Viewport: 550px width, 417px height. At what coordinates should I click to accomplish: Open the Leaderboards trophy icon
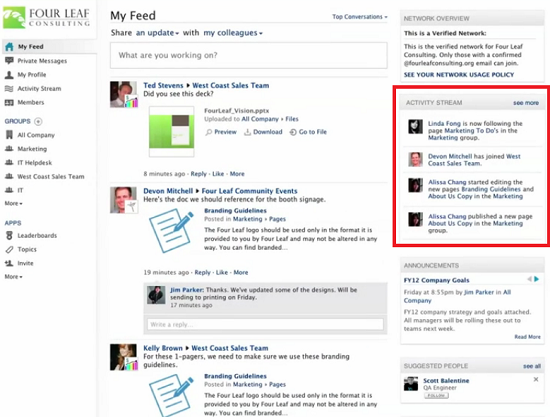tap(9, 235)
